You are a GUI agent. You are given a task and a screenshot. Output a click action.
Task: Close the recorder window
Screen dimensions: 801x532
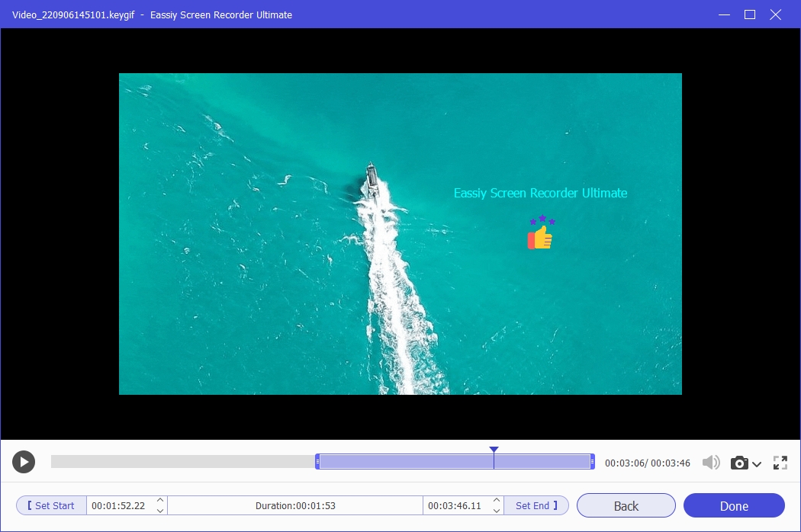point(776,14)
